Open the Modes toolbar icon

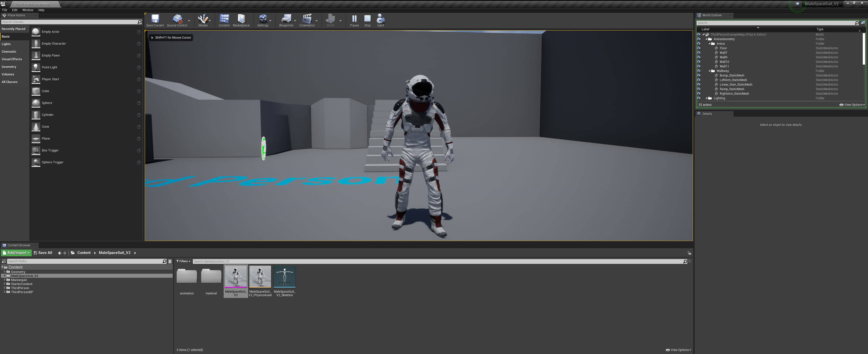click(x=203, y=20)
